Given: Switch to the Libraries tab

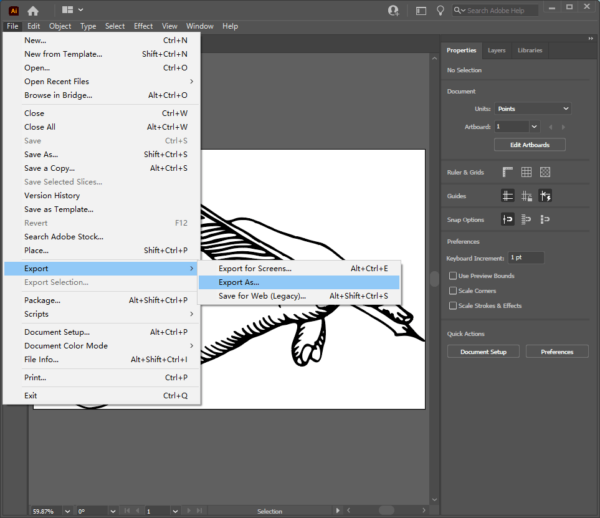Looking at the screenshot, I should pos(530,50).
